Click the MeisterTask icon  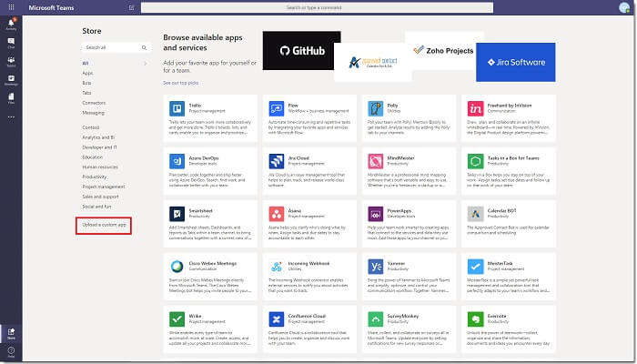(x=475, y=267)
